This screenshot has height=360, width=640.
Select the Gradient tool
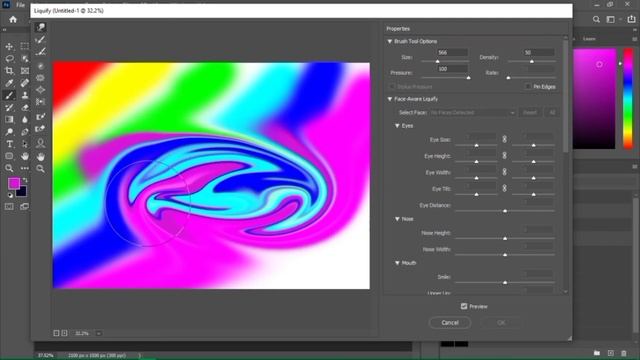9,120
